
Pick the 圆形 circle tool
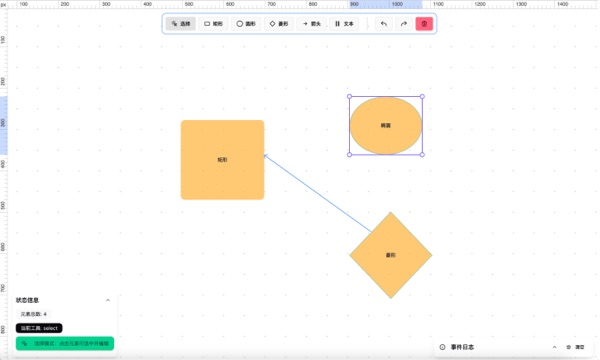click(246, 24)
